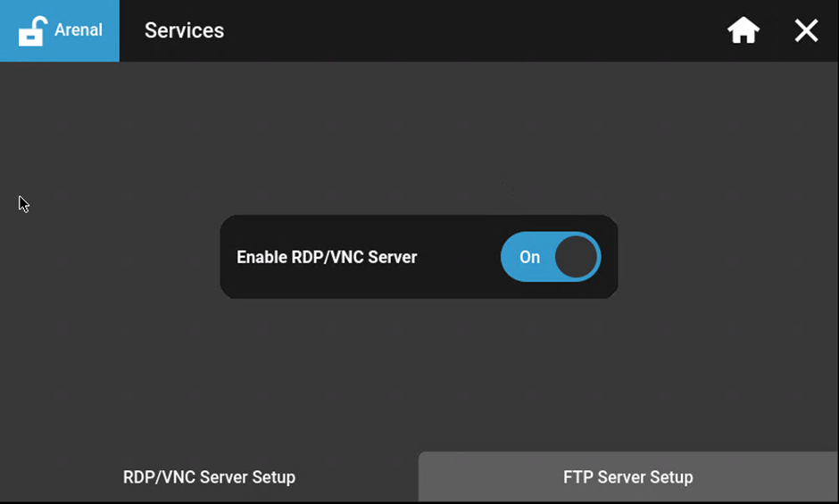Viewport: 839px width, 504px height.
Task: Select the active RDP/VNC Server Setup tab
Action: pos(209,477)
